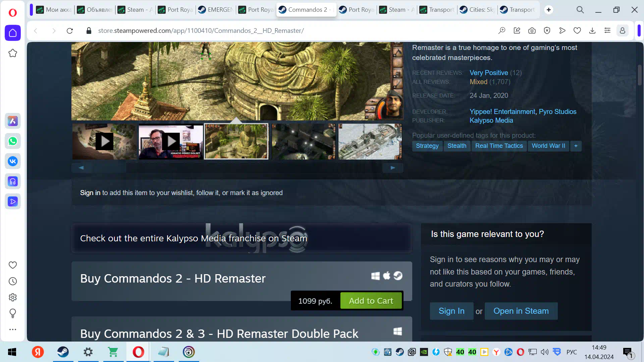644x362 pixels.
Task: Click the page vertical scrollbar
Action: [x=640, y=75]
